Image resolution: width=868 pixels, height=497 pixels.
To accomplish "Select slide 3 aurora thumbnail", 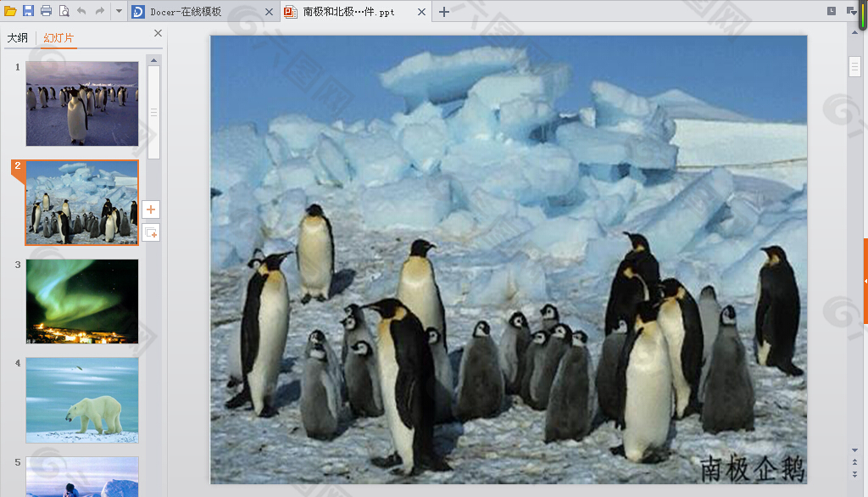I will (x=82, y=301).
